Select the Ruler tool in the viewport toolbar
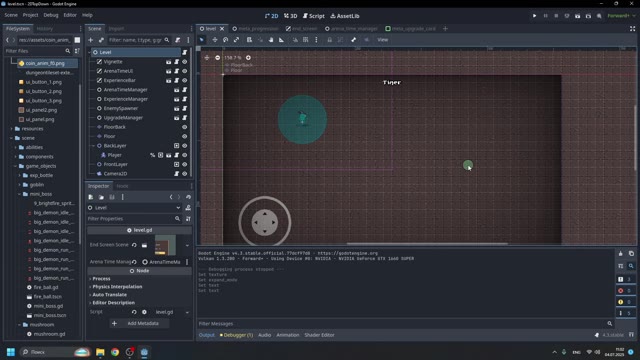Screen dimensions: 640x360 281,40
